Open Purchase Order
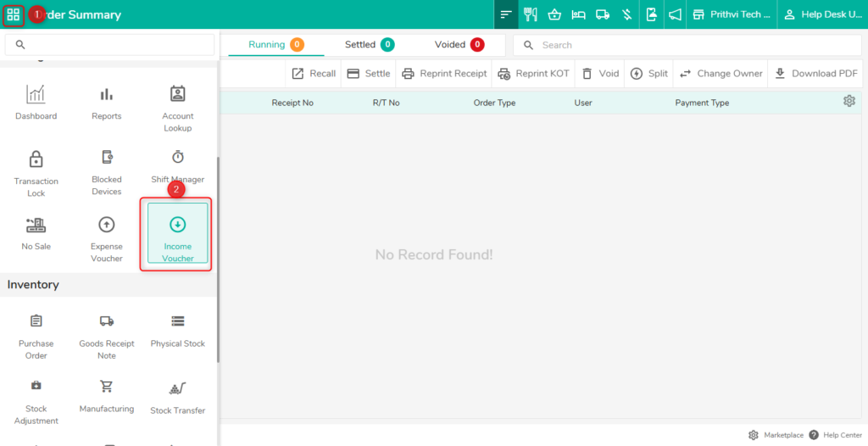 pos(36,337)
